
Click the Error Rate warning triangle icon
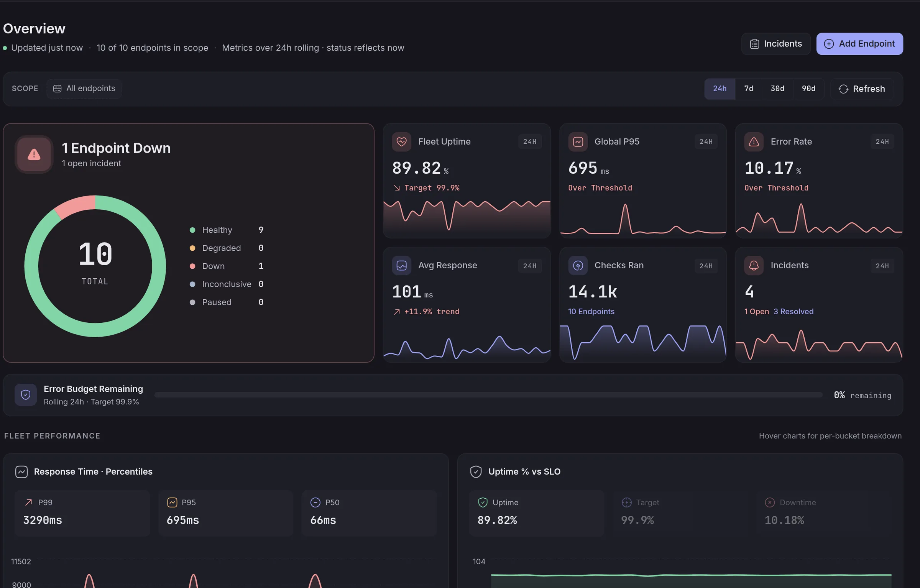754,142
